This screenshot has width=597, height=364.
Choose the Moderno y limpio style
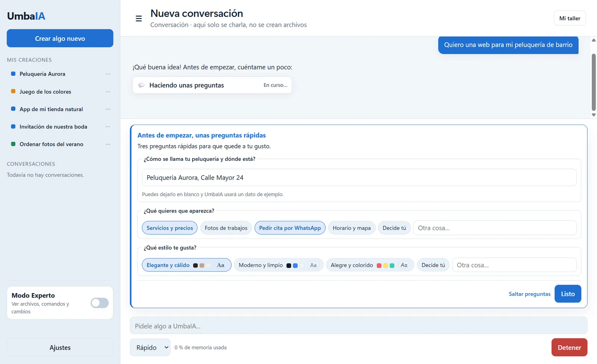point(278,265)
